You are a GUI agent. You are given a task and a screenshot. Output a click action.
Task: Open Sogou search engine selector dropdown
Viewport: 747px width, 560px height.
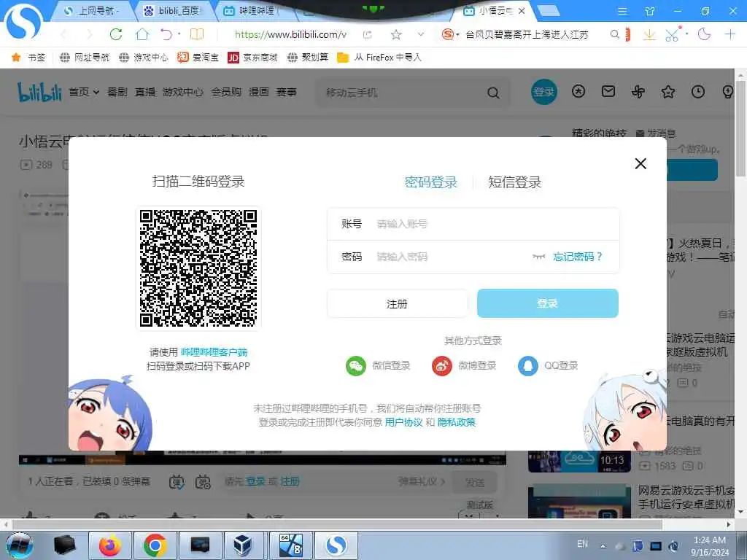450,34
